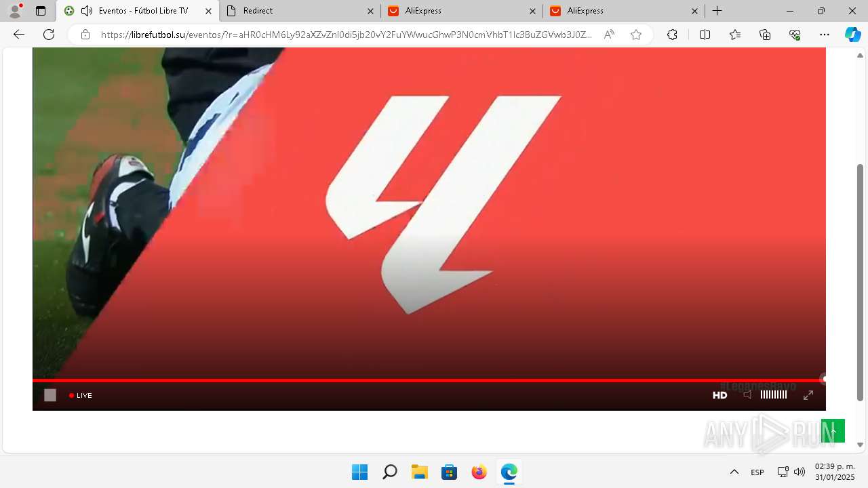Switch to the Redirect tab
Viewport: 868px width, 488px height.
coord(300,11)
